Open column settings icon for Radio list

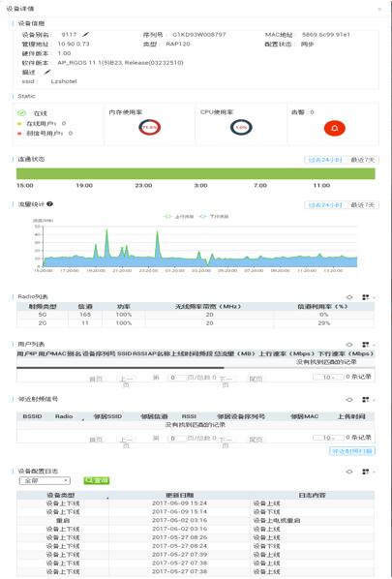coord(366,297)
